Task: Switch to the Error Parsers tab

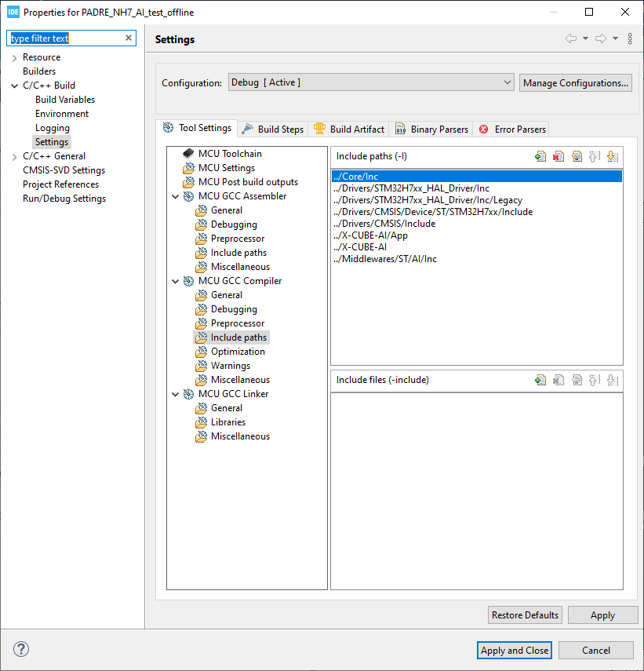Action: [x=512, y=129]
